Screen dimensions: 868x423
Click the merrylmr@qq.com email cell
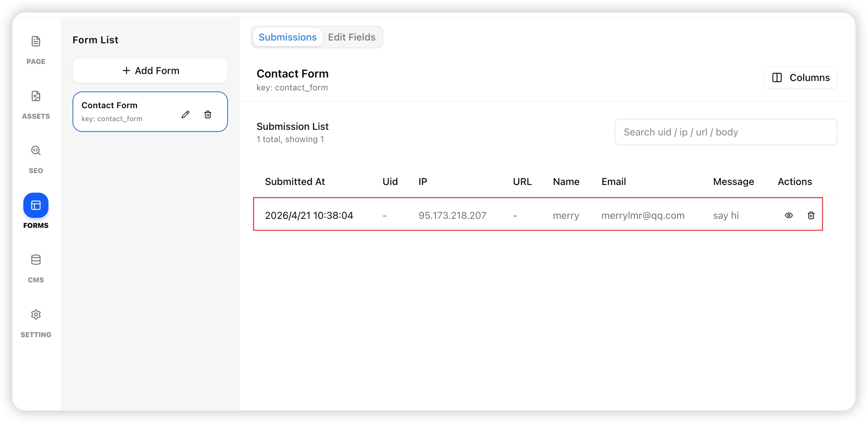643,216
